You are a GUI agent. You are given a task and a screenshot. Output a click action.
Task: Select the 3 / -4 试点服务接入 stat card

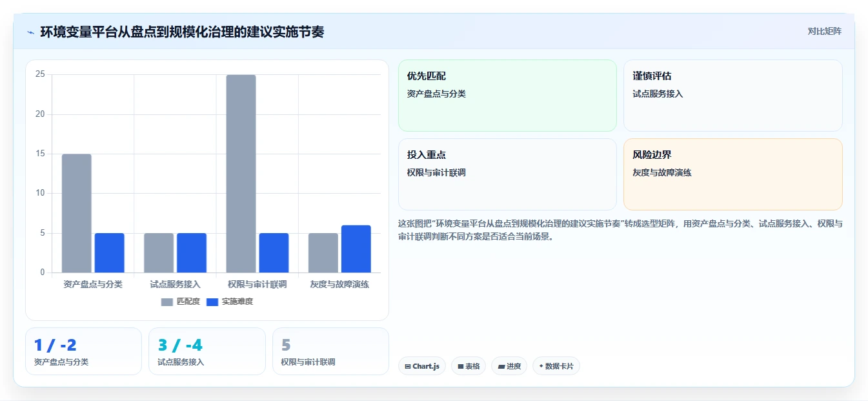pos(207,351)
